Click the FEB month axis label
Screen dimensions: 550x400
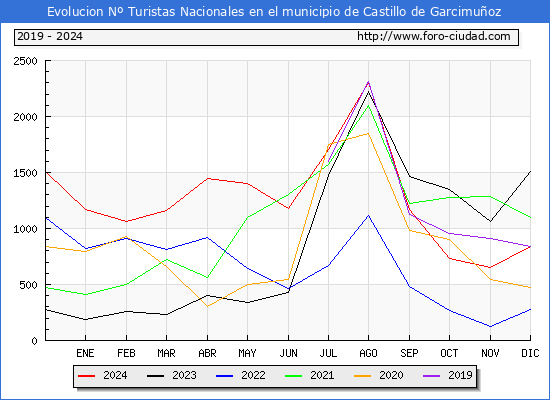coord(126,353)
